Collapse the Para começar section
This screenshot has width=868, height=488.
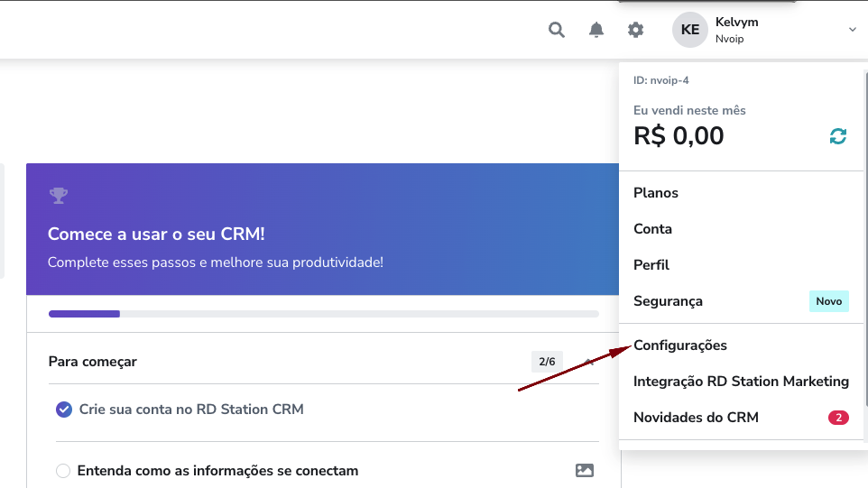[x=589, y=362]
